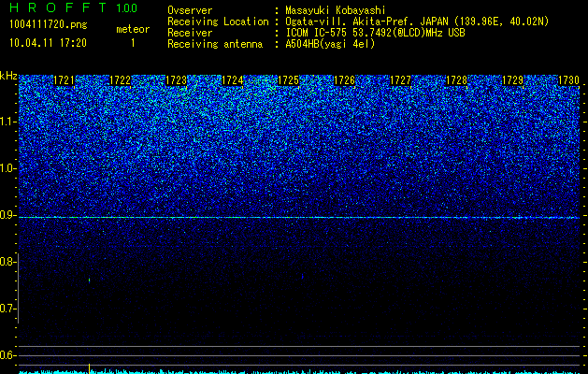Click the meteor count value 1
Image resolution: width=588 pixels, height=374 pixels.
click(133, 43)
